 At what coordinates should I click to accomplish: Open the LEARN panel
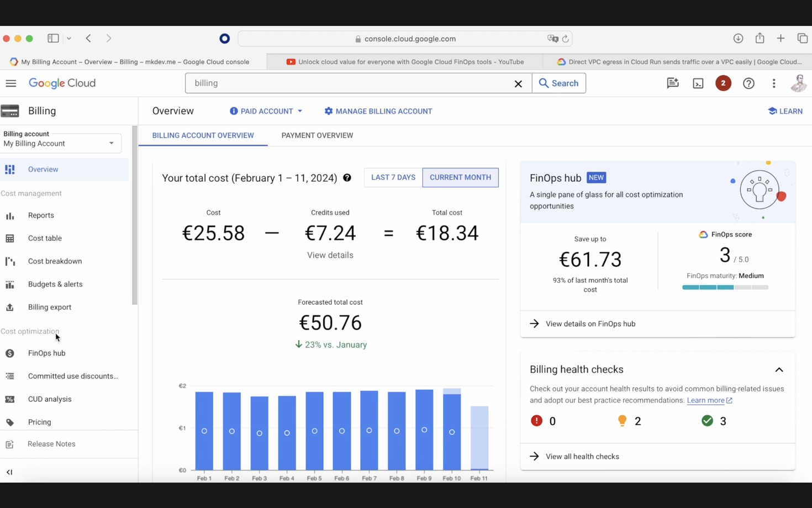click(x=785, y=111)
